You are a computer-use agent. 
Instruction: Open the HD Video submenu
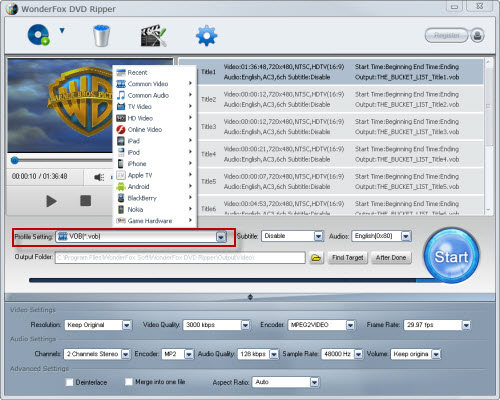click(155, 118)
